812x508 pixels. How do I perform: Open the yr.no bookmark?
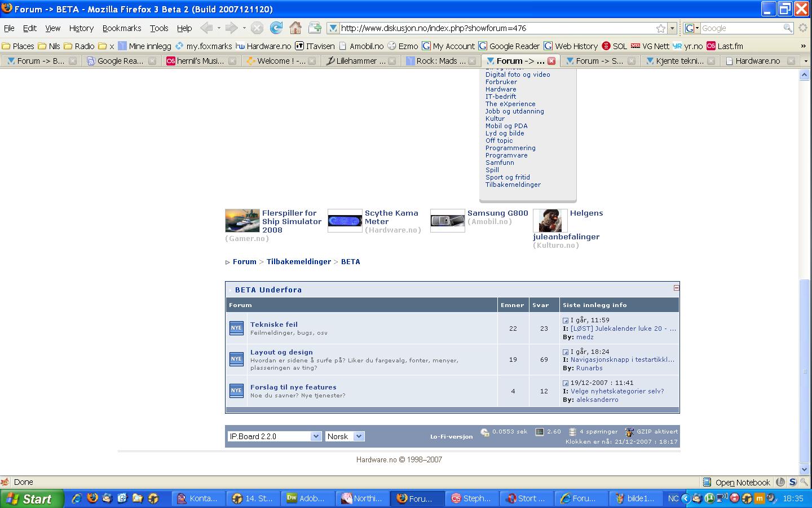pyautogui.click(x=688, y=46)
